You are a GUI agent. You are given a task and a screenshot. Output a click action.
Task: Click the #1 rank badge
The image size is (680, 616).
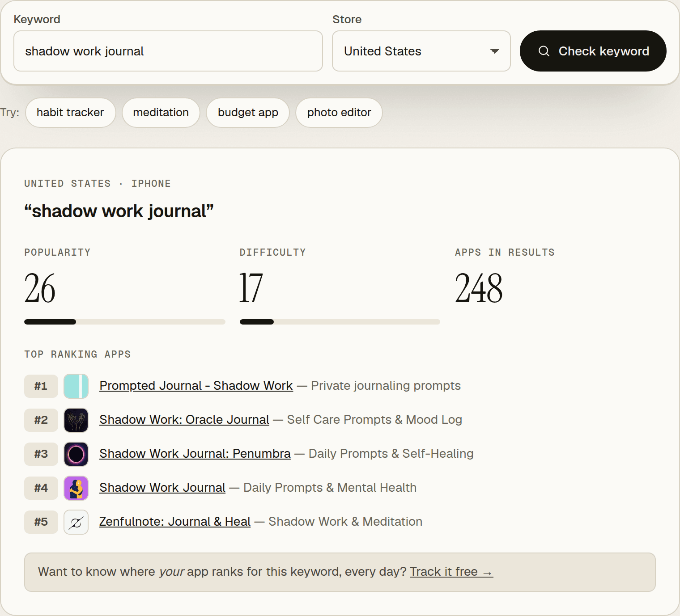pos(41,386)
